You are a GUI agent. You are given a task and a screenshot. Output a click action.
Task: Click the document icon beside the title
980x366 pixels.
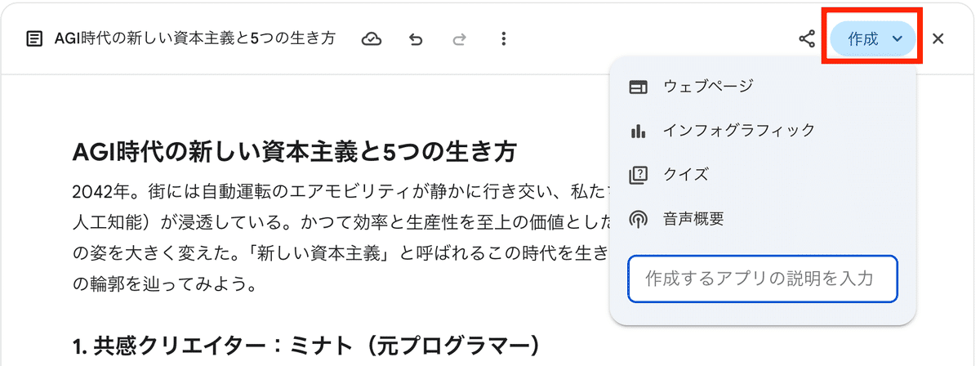point(34,39)
